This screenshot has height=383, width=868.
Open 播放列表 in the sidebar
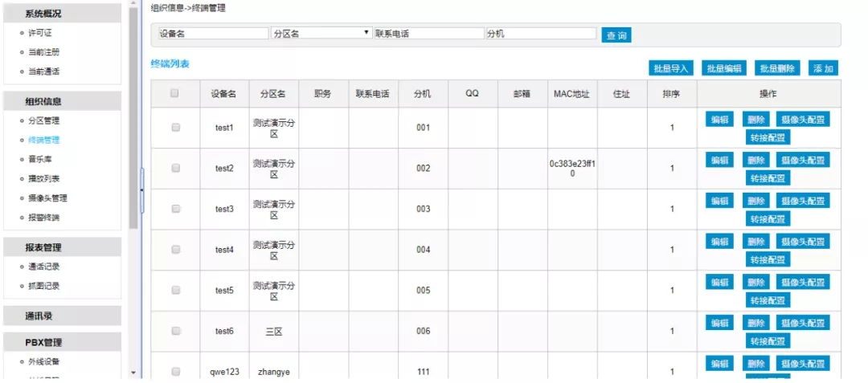(43, 178)
